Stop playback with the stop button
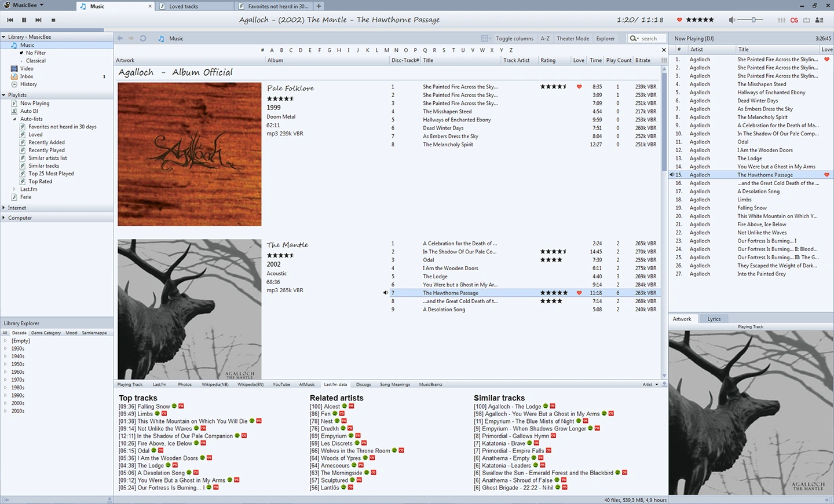Viewport: 834px width, 504px height. [53, 20]
